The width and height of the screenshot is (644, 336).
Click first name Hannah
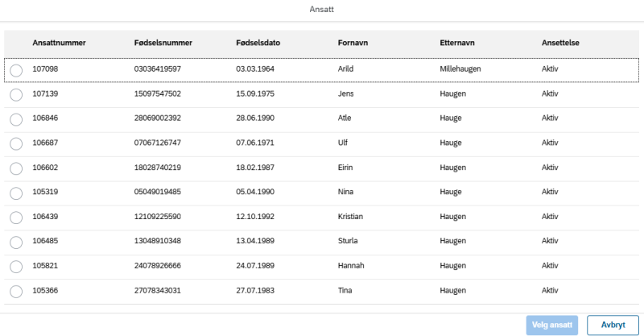(351, 266)
